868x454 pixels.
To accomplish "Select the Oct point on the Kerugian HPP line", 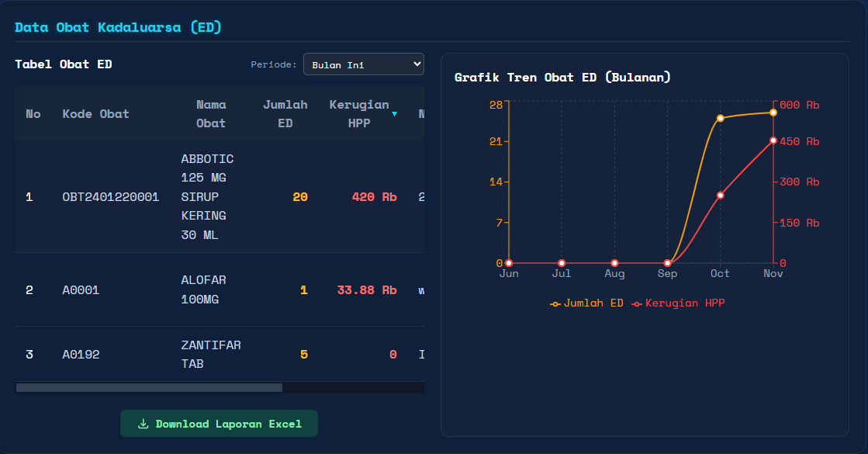I will [x=720, y=195].
